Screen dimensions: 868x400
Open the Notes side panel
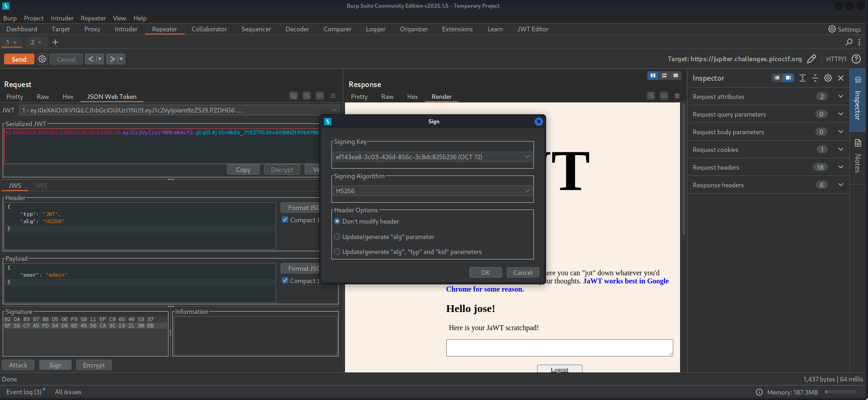click(858, 157)
